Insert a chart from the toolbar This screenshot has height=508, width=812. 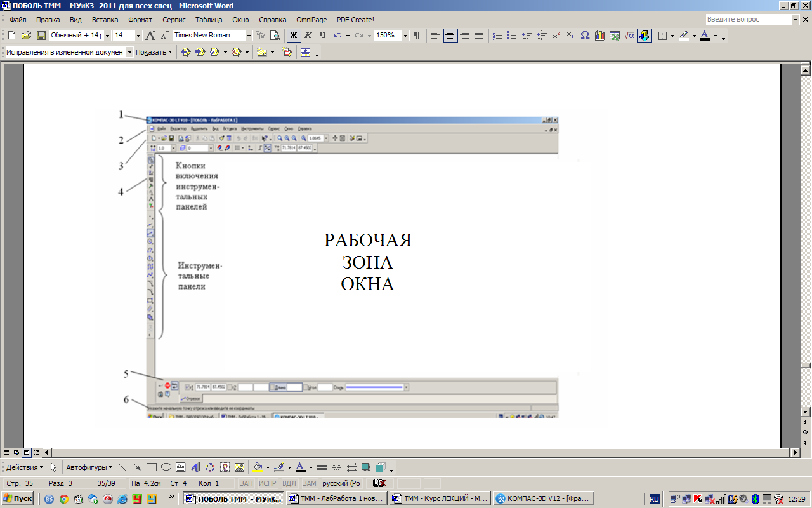point(599,36)
